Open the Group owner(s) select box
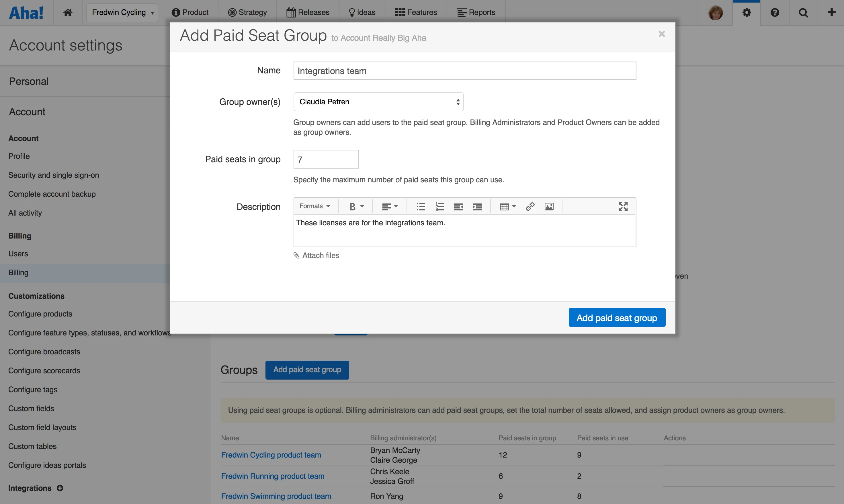Image resolution: width=844 pixels, height=504 pixels. click(378, 102)
